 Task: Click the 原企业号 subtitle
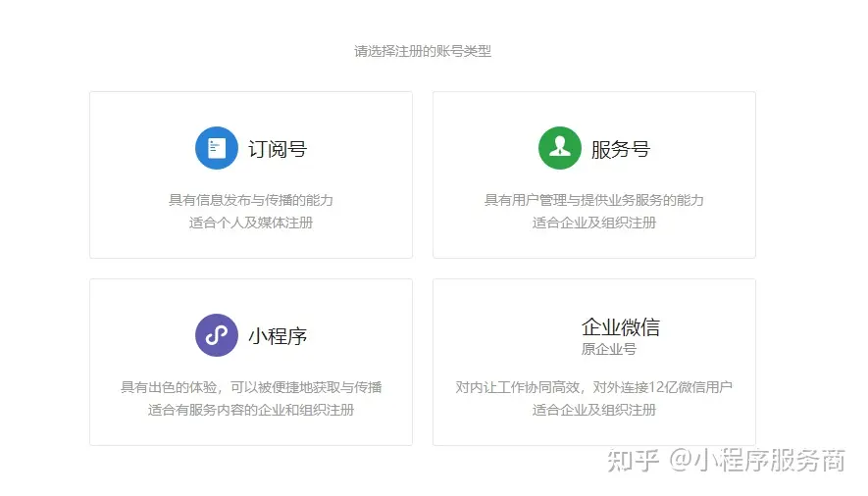(x=609, y=349)
